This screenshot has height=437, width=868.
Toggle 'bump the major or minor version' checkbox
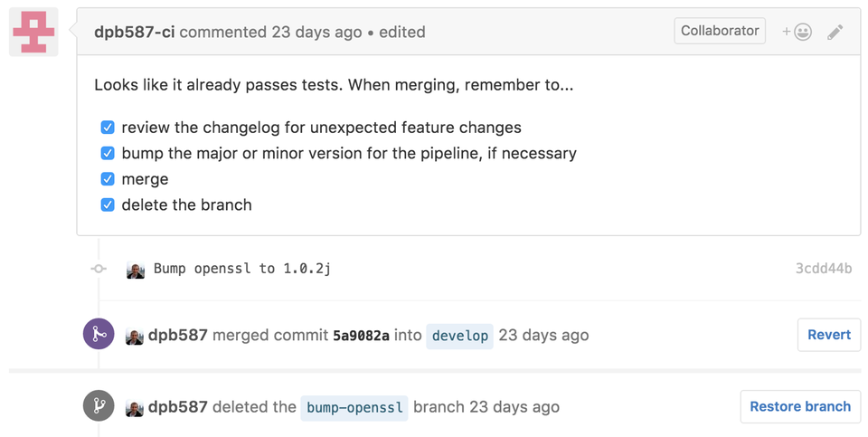point(108,153)
